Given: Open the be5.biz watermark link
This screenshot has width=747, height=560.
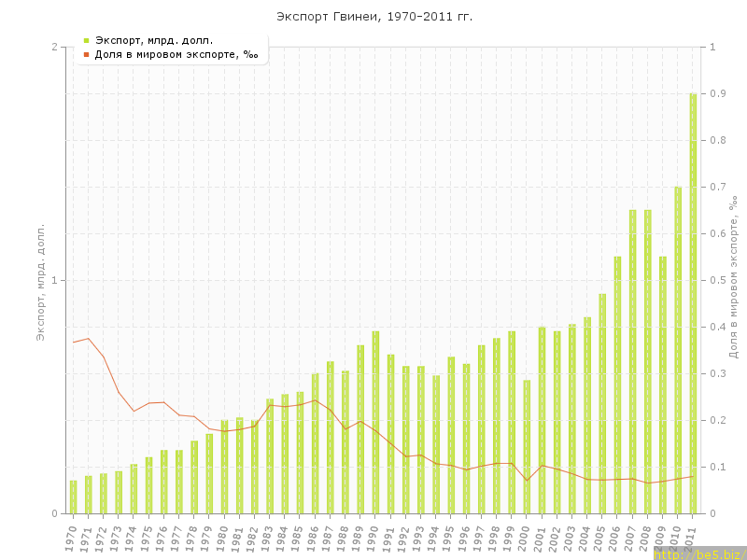Looking at the screenshot, I should coord(698,553).
